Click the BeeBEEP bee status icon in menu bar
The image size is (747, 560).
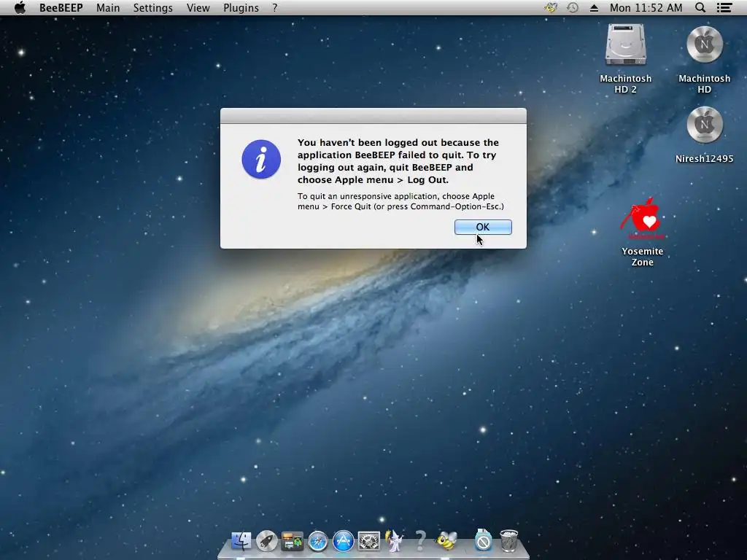pyautogui.click(x=551, y=7)
